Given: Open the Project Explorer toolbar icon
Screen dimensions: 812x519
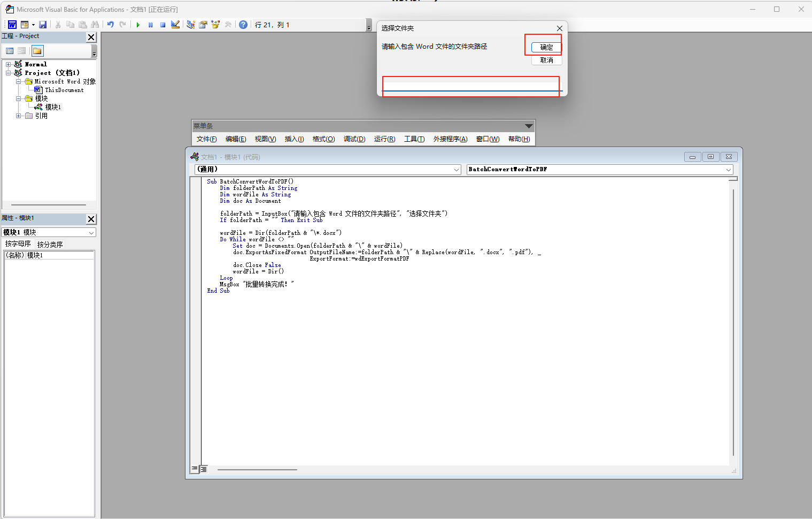Looking at the screenshot, I should tap(191, 25).
